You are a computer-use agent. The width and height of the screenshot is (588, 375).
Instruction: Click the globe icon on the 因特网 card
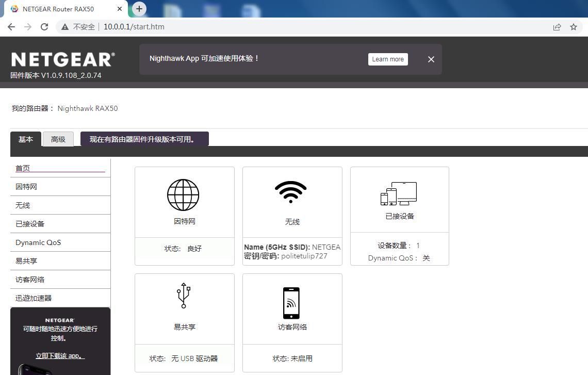pyautogui.click(x=184, y=194)
